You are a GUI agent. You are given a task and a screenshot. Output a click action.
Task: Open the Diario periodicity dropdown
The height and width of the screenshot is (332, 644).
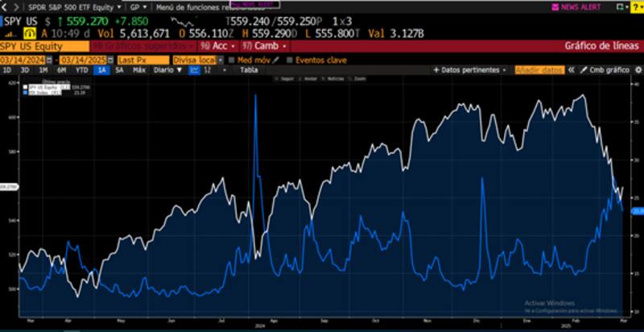167,70
